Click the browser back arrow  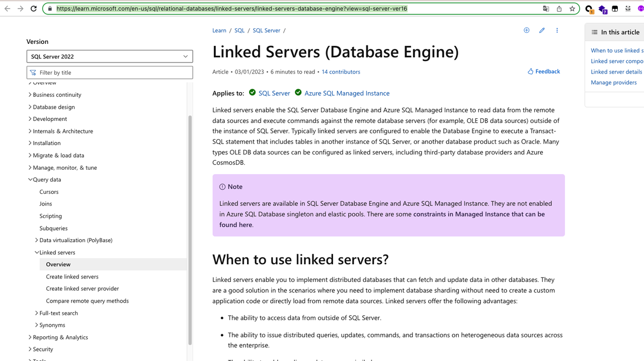pos(8,9)
